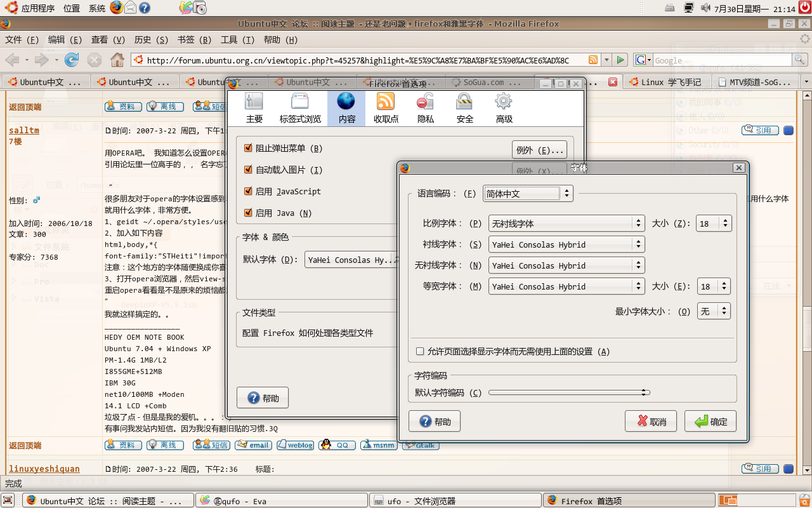The height and width of the screenshot is (508, 812).
Task: Open the 默认字体 dropdown in preferences
Action: tap(352, 259)
